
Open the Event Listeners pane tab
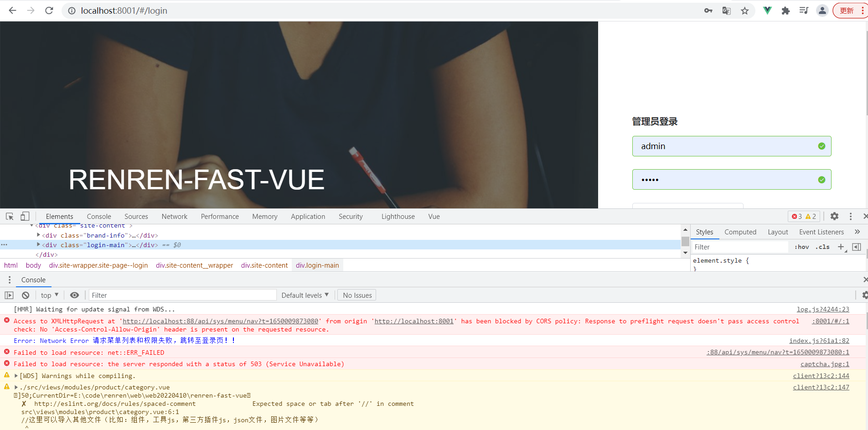pos(821,232)
